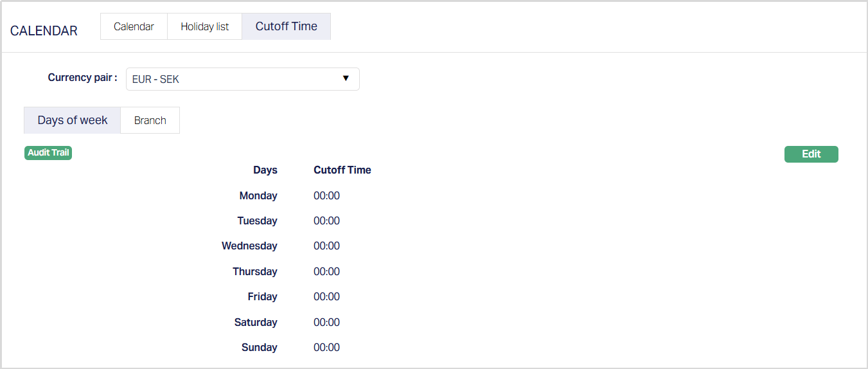Screen dimensions: 868x369
Task: Click the Currency pair label
Action: tap(82, 78)
